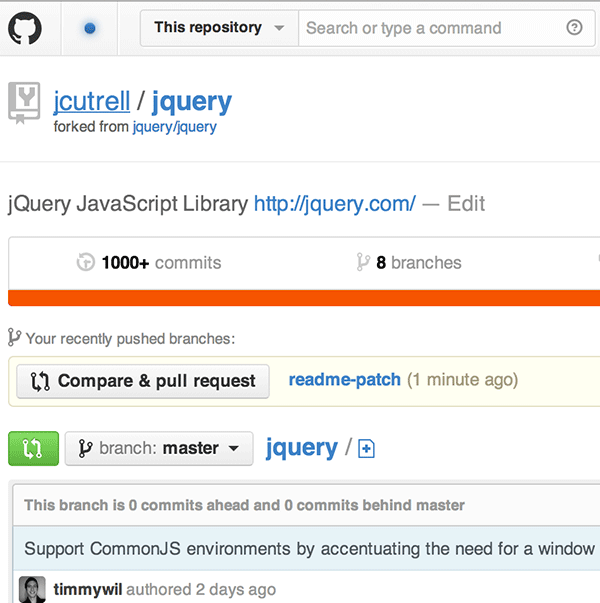Click the branches fork icon next to 8

(x=363, y=262)
